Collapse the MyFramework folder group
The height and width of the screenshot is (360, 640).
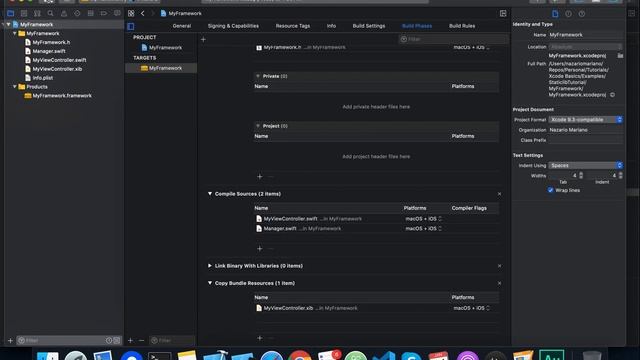point(15,33)
